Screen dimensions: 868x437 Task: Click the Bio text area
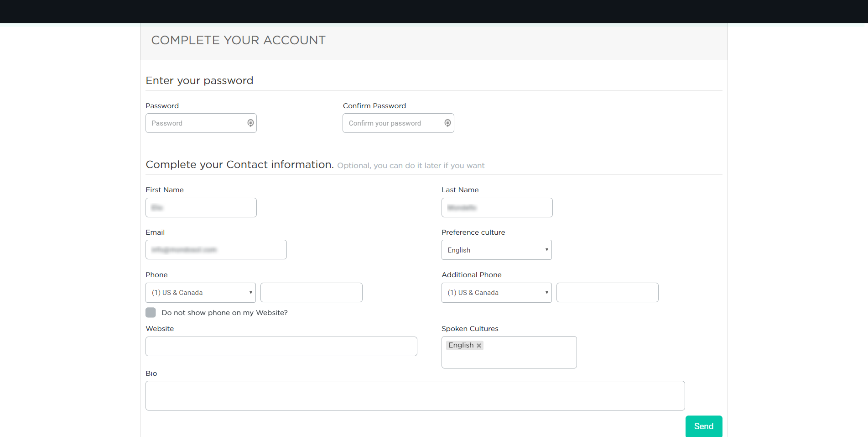pos(415,395)
